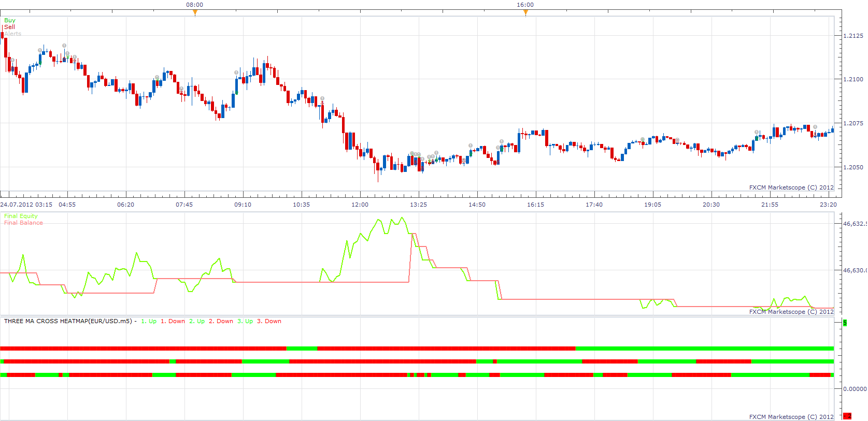Image resolution: width=868 pixels, height=421 pixels.
Task: Click the 24.07.2012 03:15 date label
Action: 26,205
